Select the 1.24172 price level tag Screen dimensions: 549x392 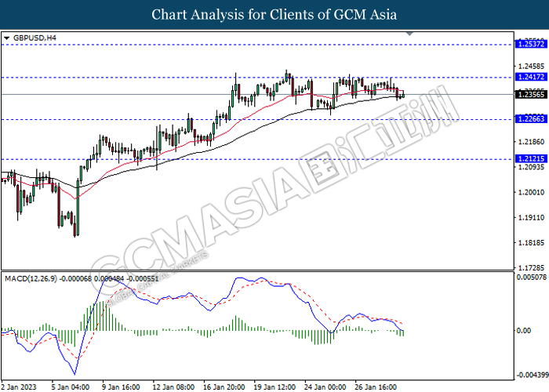[x=531, y=77]
